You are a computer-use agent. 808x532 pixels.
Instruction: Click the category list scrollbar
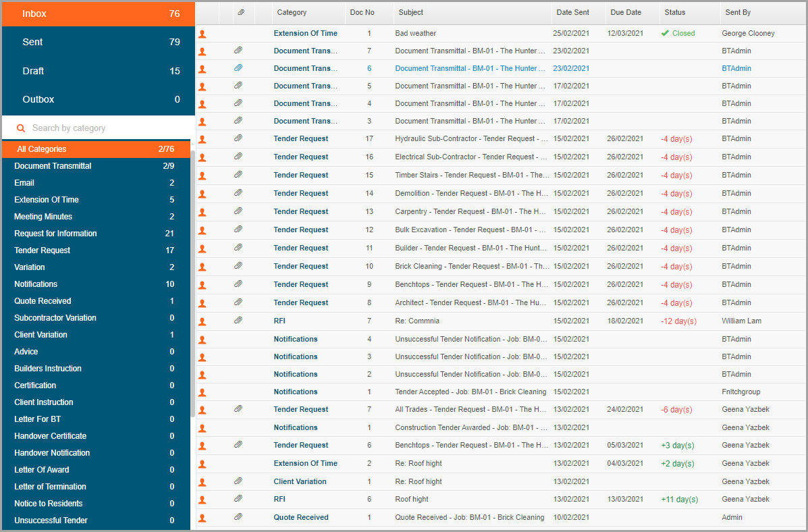[193, 284]
